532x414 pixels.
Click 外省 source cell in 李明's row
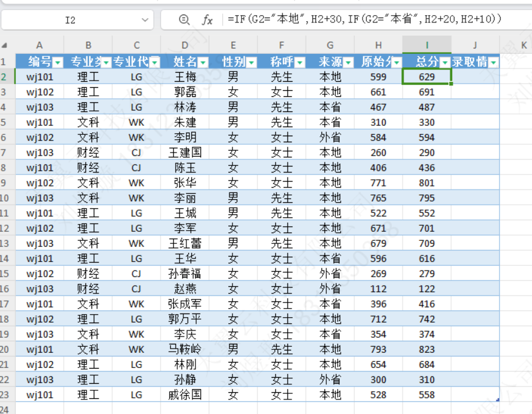point(330,137)
